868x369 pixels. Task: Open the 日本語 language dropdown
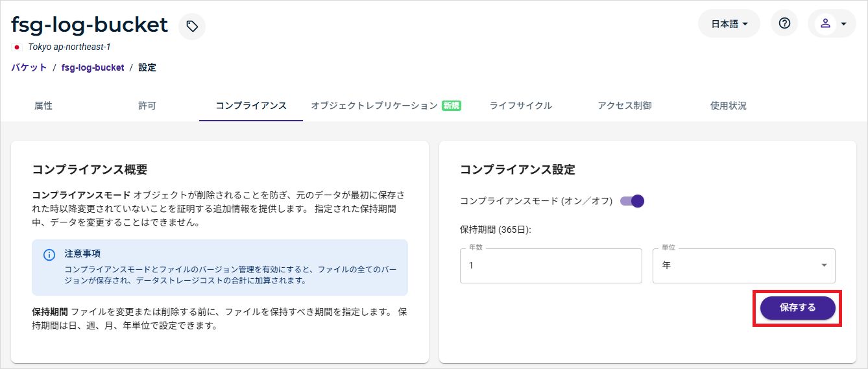[729, 24]
